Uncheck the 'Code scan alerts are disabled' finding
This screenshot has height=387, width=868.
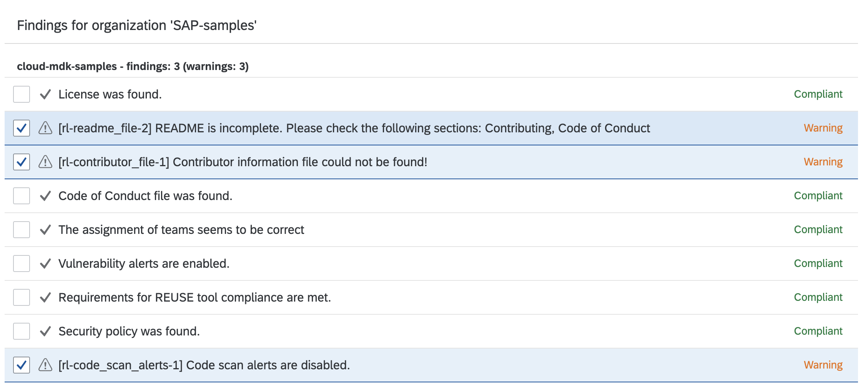tap(21, 365)
